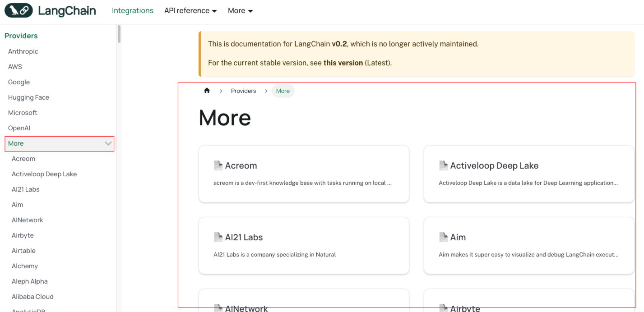The height and width of the screenshot is (312, 644).
Task: Open Acreom in the sidebar list
Action: 23,159
